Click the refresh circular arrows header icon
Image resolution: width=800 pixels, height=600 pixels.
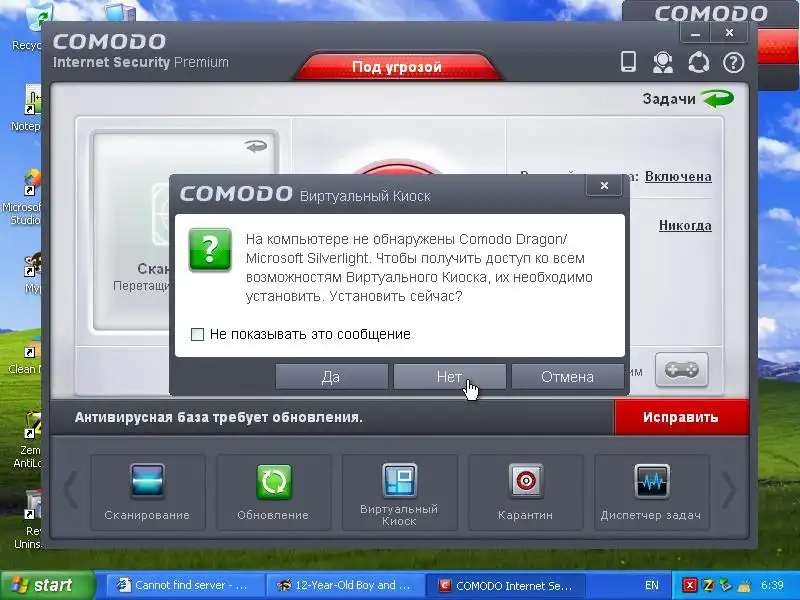698,63
